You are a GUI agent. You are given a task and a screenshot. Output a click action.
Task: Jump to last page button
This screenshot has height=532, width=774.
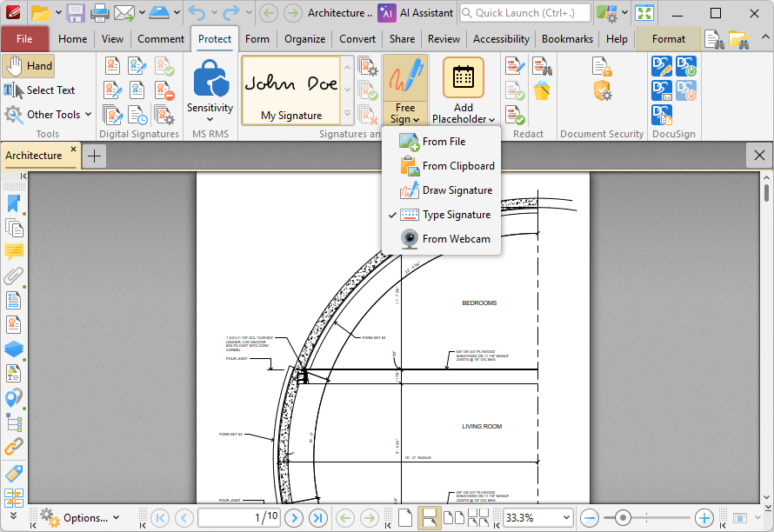[x=318, y=518]
